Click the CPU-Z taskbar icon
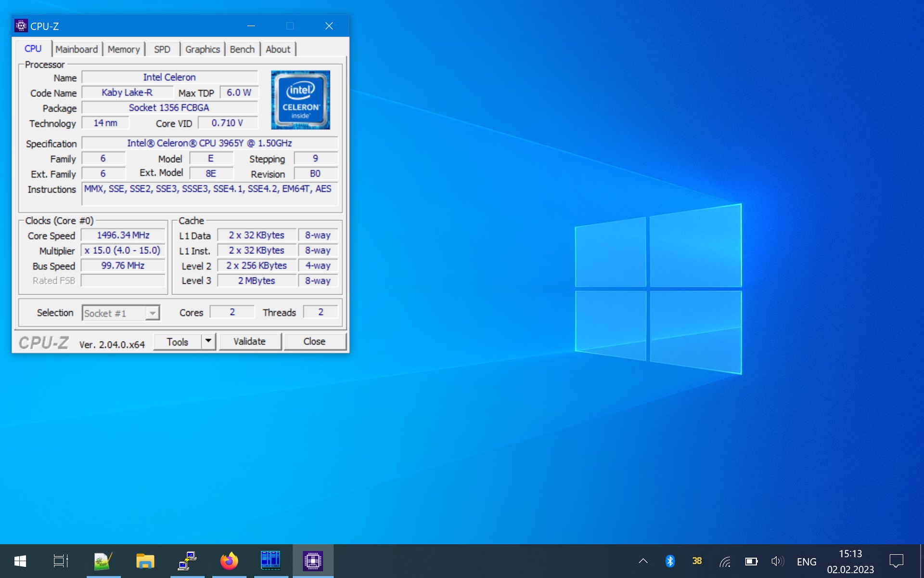The width and height of the screenshot is (924, 578). (x=313, y=561)
